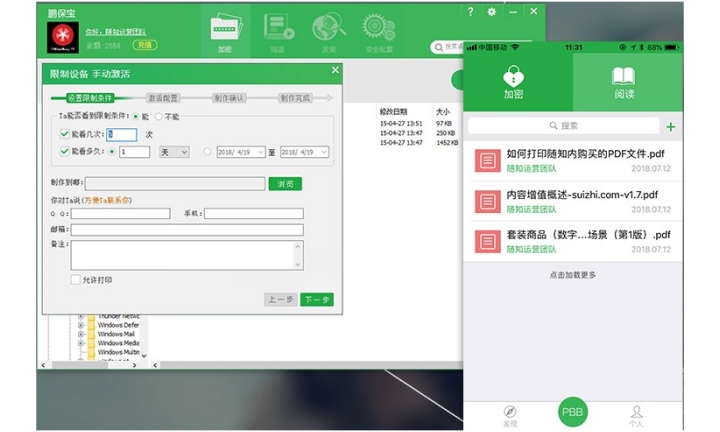Select the date range radio button
This screenshot has height=432, width=720.
pos(208,151)
